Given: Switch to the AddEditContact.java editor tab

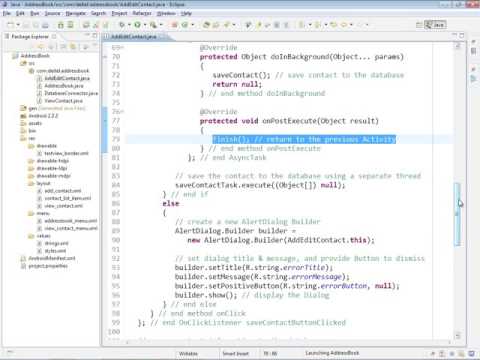Looking at the screenshot, I should 133,36.
